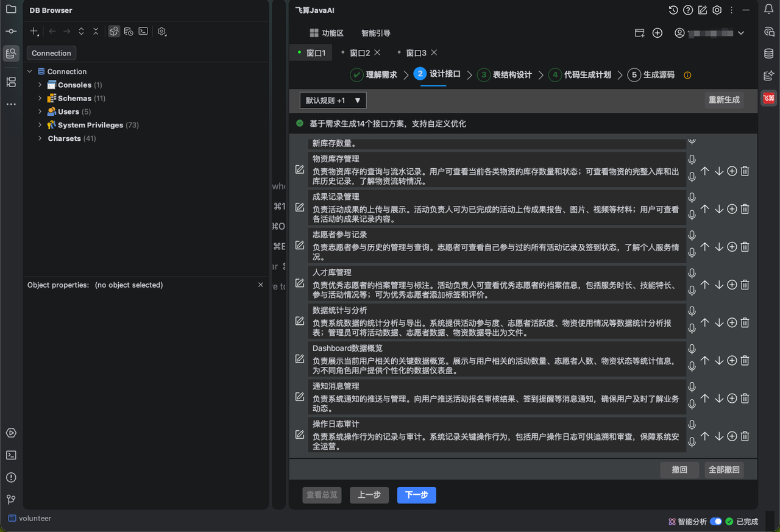
Task: Open history icon in 飞算JavaAI header
Action: pyautogui.click(x=673, y=10)
